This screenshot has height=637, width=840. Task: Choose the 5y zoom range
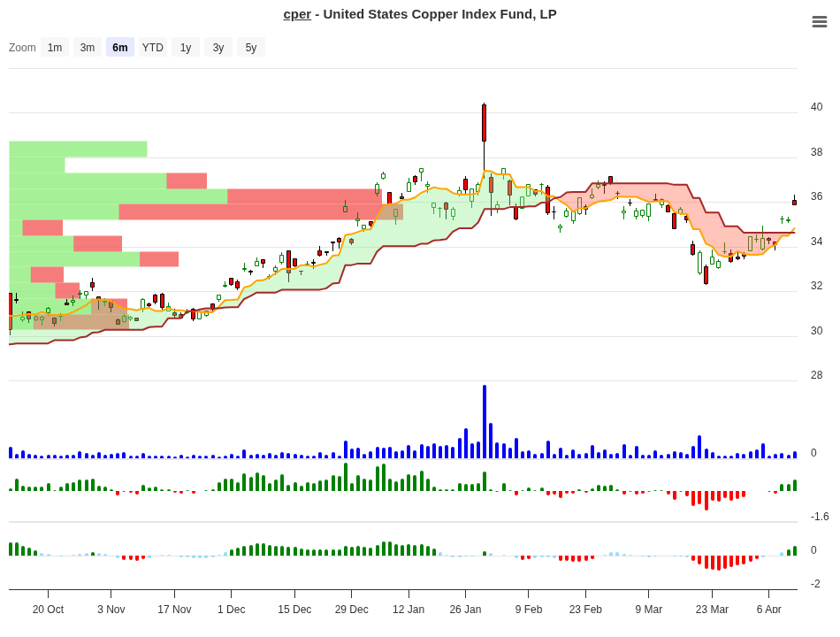pos(251,47)
